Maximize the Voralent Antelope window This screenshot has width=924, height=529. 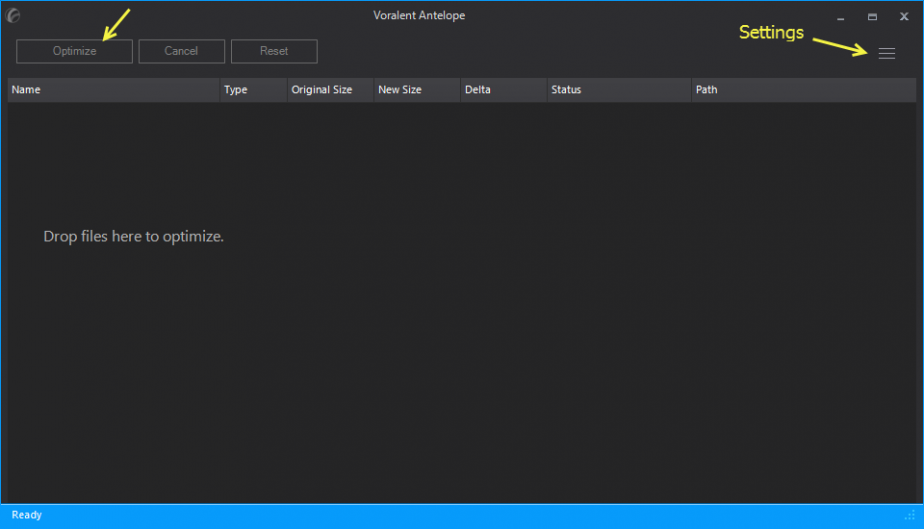(872, 16)
